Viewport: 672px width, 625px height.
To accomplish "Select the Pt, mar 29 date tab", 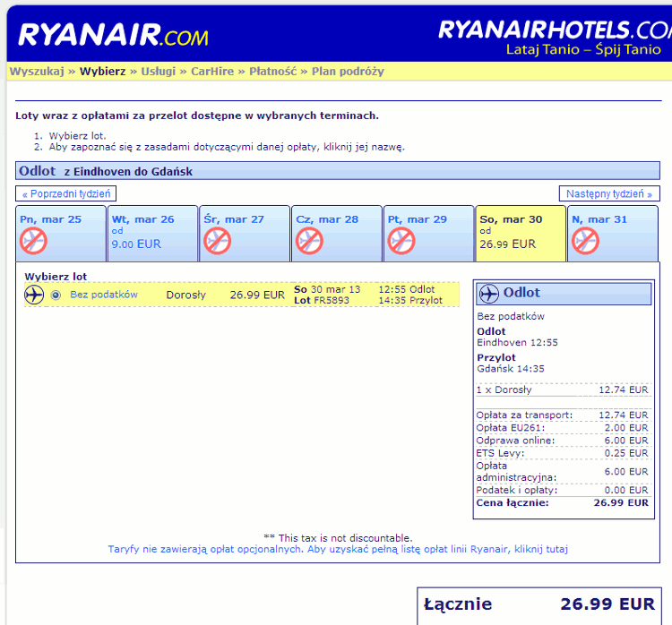I will pos(428,234).
